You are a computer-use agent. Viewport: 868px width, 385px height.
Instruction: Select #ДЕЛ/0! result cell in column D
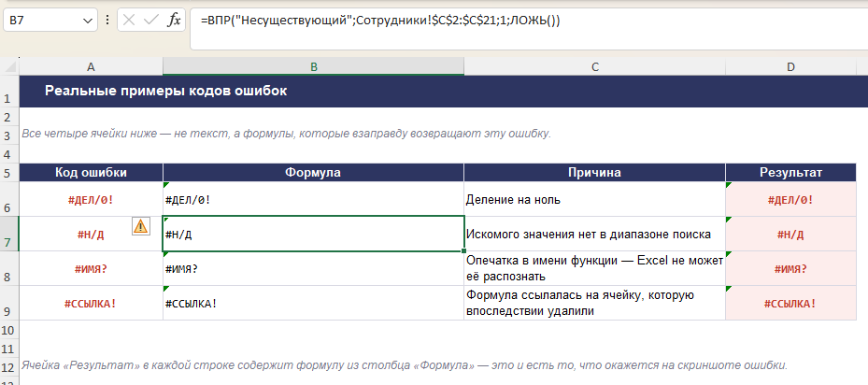coord(790,199)
